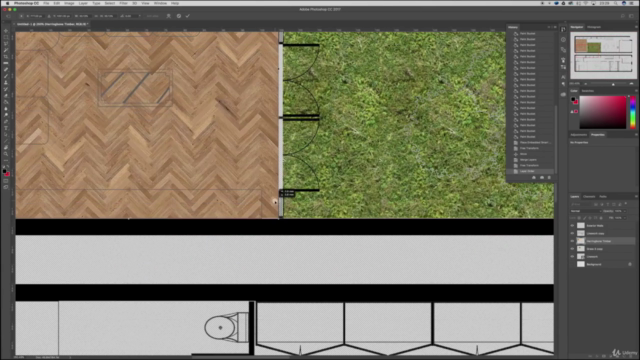Switch to the Adjustments tab
Screen dimensions: 640x360
(578, 135)
